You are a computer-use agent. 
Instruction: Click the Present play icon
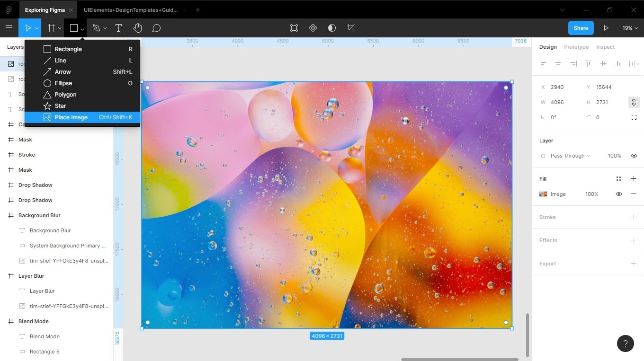tap(606, 28)
